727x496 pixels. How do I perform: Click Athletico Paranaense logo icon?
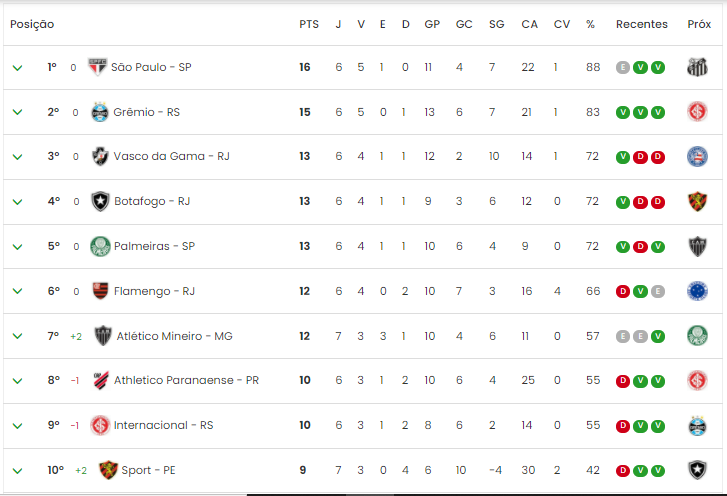(x=101, y=381)
